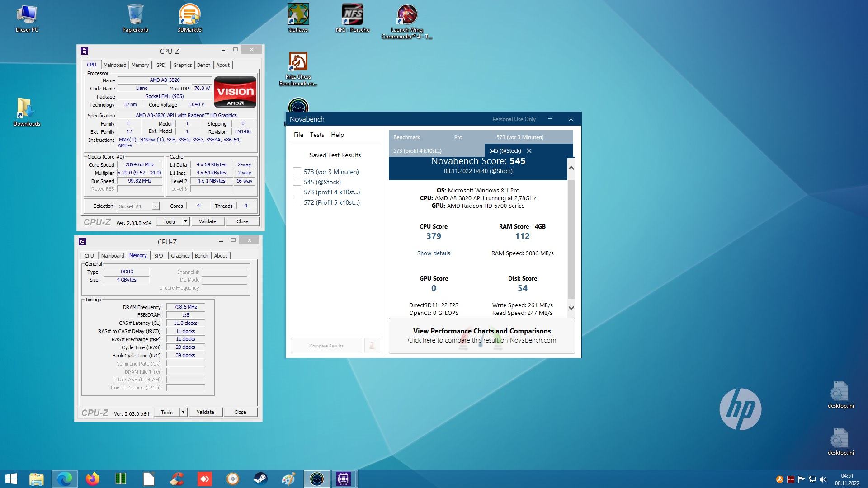Launch the Wing Commander 4 shortcut
868x488 pixels.
click(407, 21)
